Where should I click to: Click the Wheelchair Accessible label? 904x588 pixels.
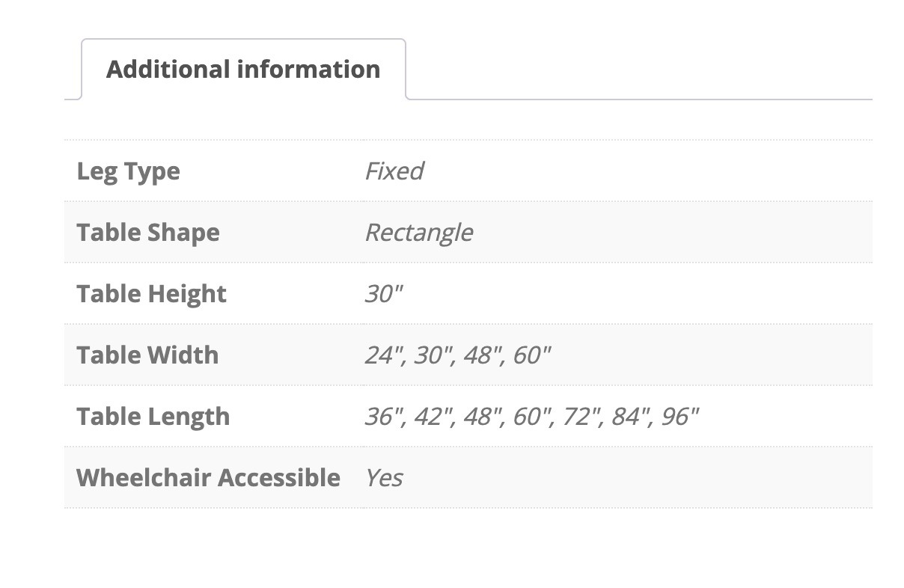(x=208, y=477)
